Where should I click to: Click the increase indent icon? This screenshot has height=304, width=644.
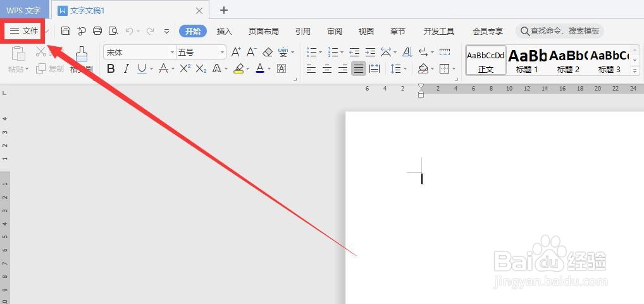pos(370,52)
